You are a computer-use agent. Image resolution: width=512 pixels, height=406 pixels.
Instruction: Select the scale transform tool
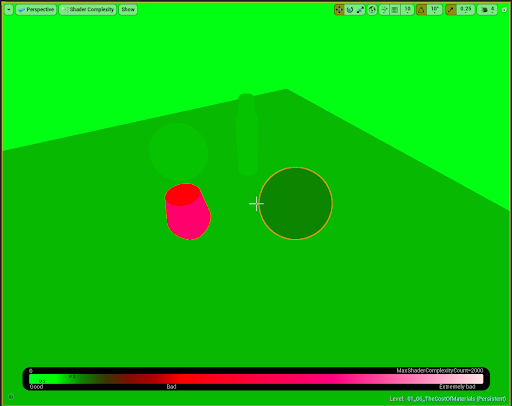point(360,10)
